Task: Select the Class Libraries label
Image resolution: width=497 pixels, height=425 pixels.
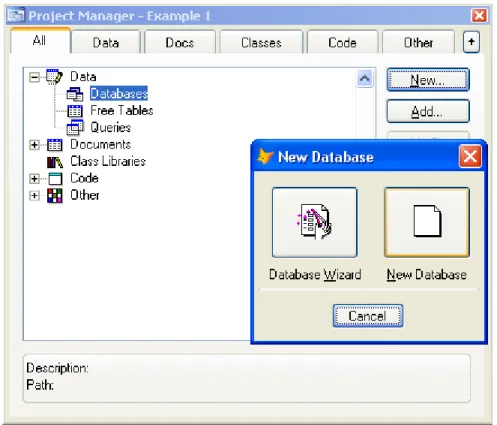Action: coord(108,161)
